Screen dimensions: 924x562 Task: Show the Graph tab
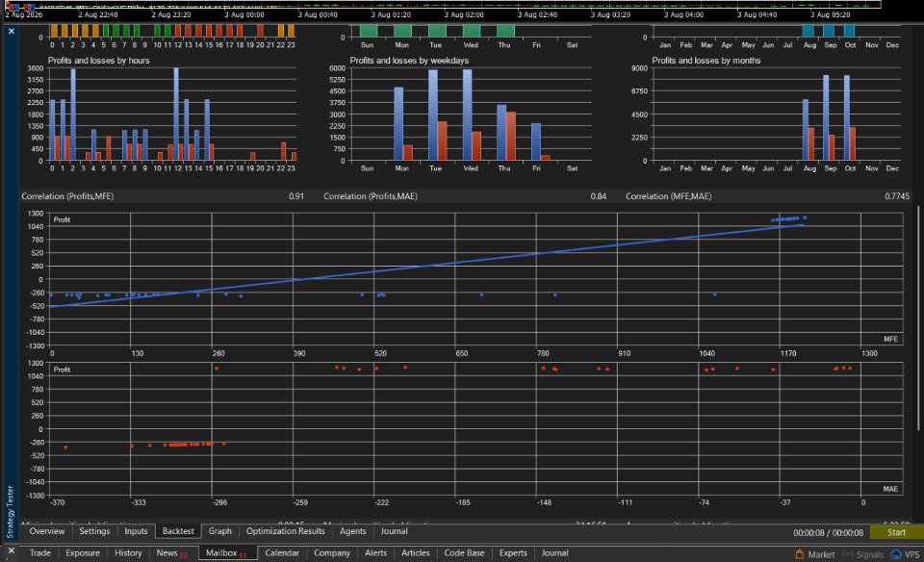(x=219, y=531)
